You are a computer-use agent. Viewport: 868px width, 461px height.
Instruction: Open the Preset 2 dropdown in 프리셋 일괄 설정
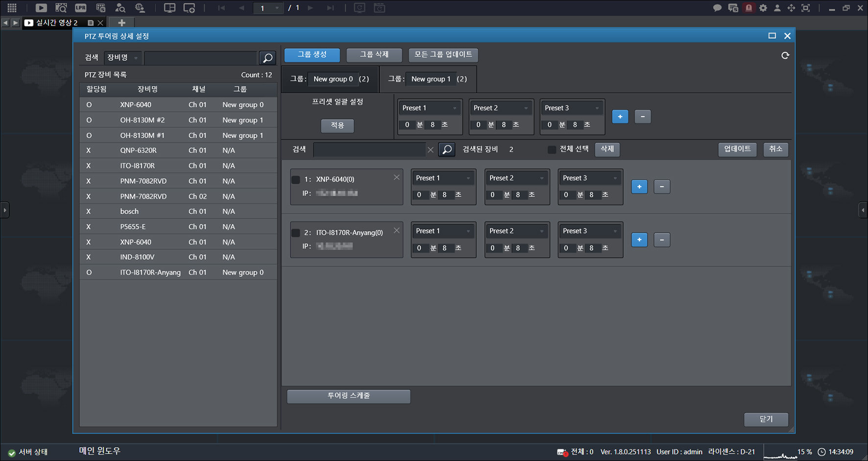point(501,108)
